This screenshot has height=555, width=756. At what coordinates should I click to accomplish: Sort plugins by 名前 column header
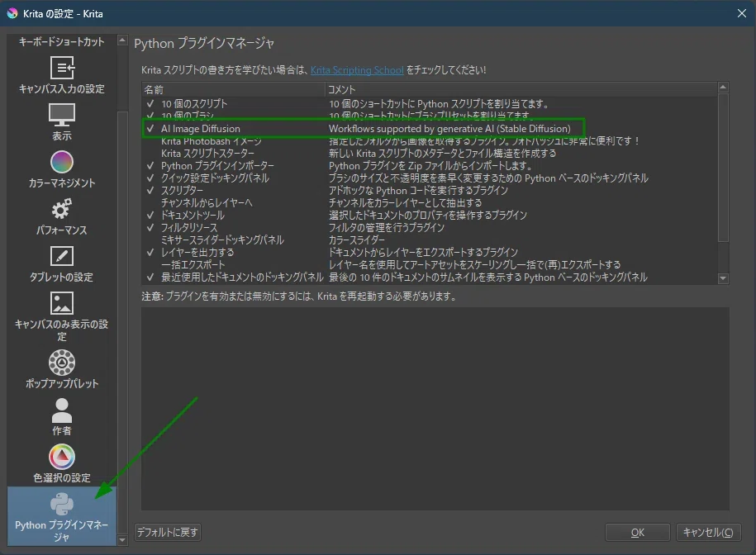pyautogui.click(x=233, y=89)
